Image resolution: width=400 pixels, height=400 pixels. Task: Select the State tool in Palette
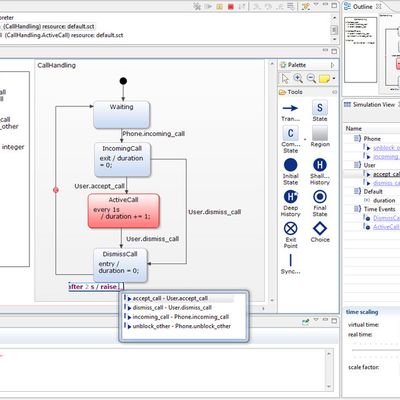(x=320, y=111)
